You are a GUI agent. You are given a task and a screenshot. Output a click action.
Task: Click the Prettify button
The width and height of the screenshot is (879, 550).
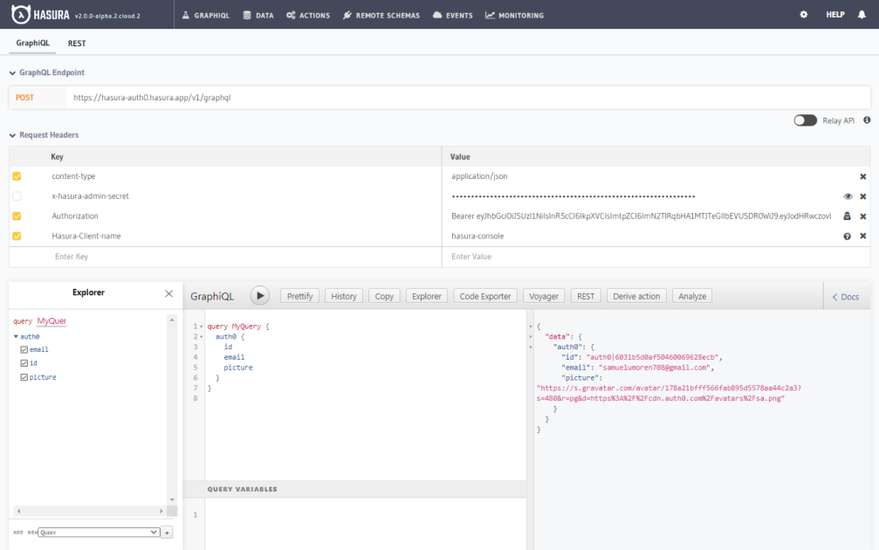pyautogui.click(x=300, y=296)
